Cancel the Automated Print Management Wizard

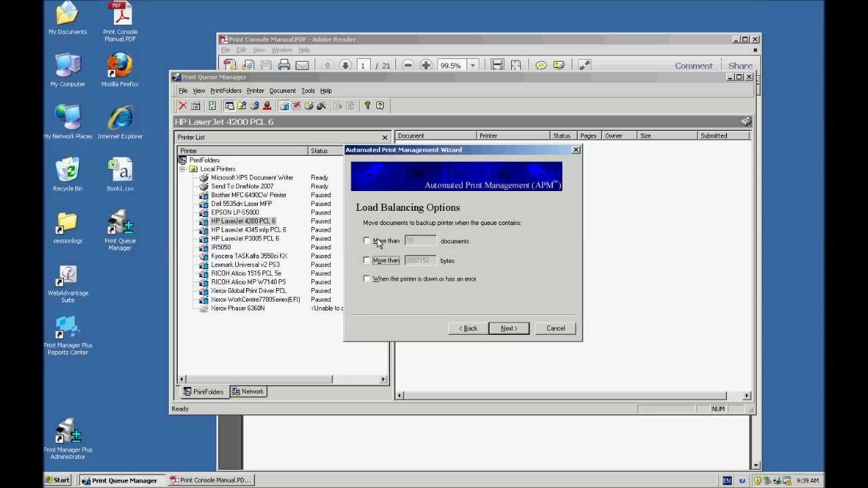pos(555,328)
